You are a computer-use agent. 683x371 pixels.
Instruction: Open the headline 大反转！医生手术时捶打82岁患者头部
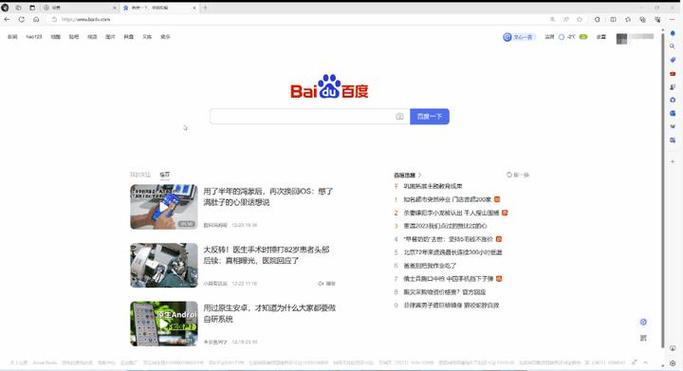266,255
